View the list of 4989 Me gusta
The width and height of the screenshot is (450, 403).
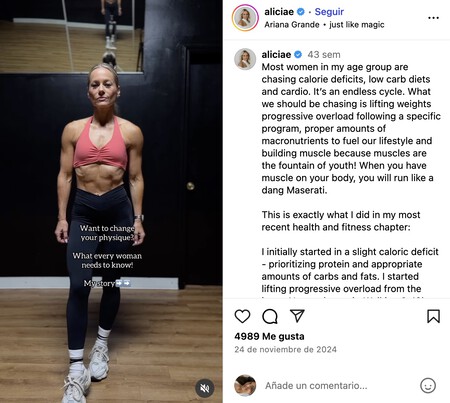(x=269, y=336)
